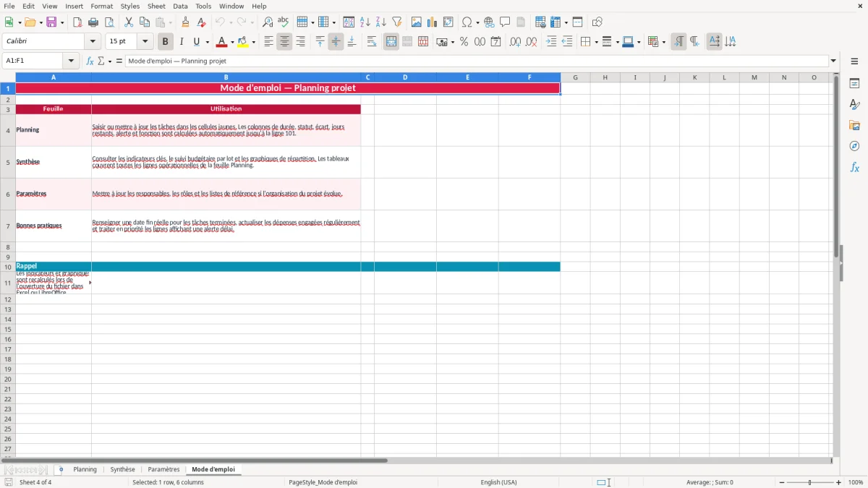
Task: Open the Font Size dropdown list
Action: 145,42
